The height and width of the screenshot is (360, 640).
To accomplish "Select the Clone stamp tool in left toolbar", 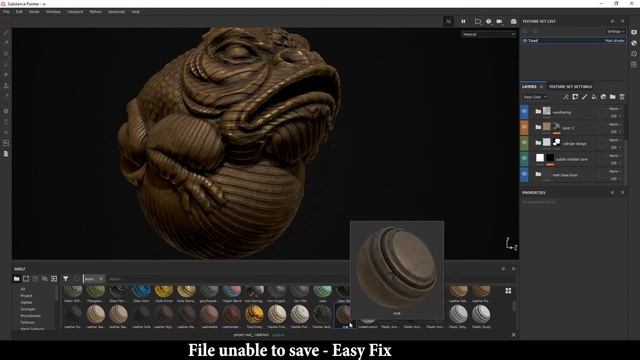I will point(6,85).
